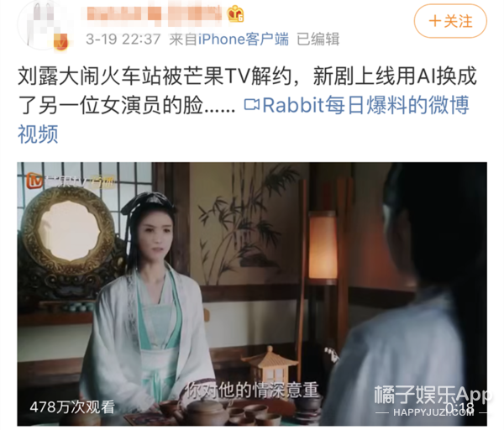
Task: Click the HAPPYJUZI.COM watermark text
Action: coord(432,412)
